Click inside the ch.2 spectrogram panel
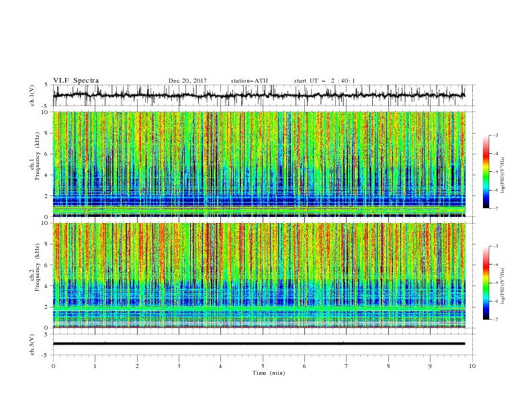The image size is (532, 411). pos(259,275)
